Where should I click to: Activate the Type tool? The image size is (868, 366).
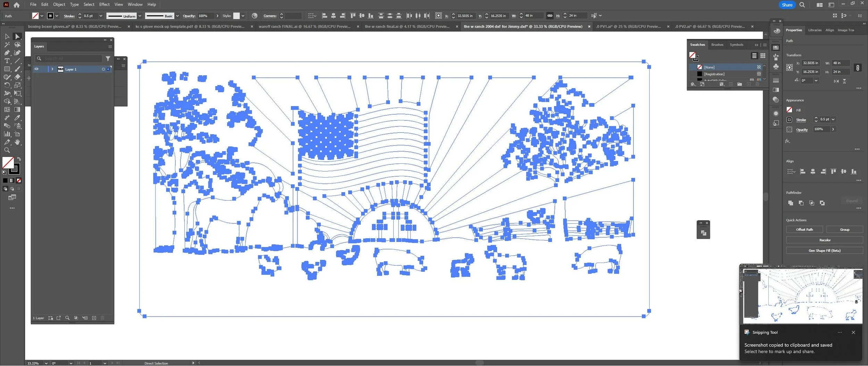click(7, 61)
